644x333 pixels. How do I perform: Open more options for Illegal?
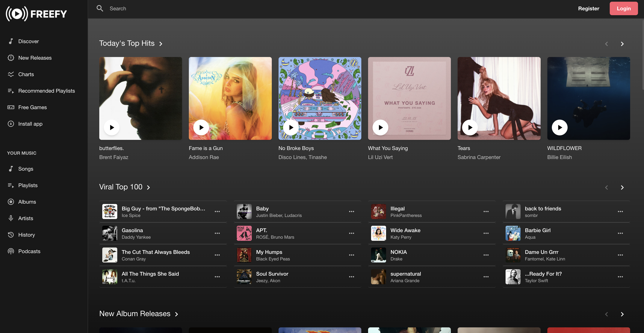(486, 212)
